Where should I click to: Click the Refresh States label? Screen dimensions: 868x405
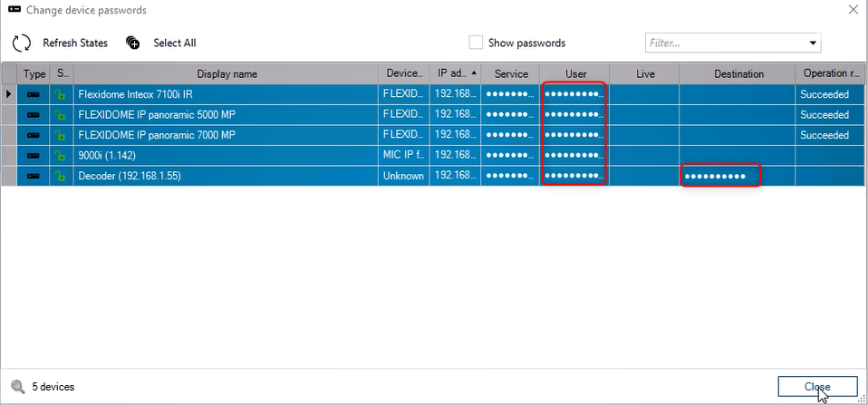pyautogui.click(x=75, y=43)
